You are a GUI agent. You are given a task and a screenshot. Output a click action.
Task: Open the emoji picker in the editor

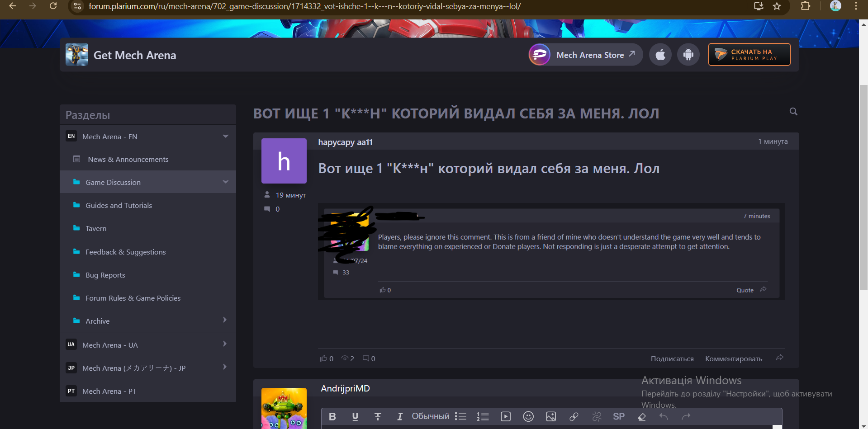[528, 416]
